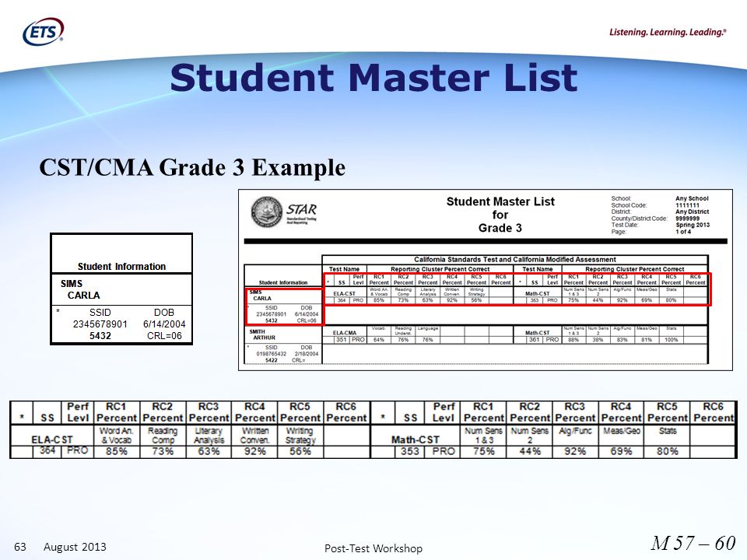
Task: Click 'Alg/Func' cluster label in enlarged table
Action: [x=575, y=431]
